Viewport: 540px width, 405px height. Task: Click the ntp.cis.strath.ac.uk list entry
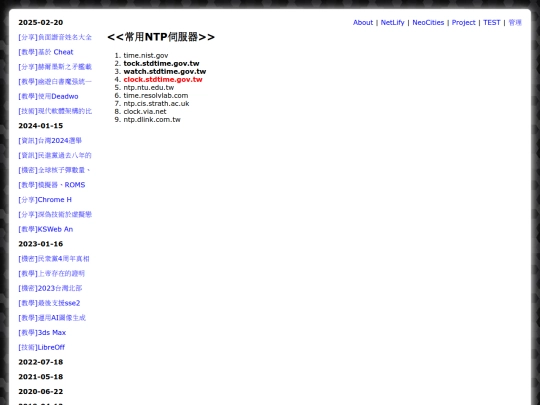click(x=156, y=103)
